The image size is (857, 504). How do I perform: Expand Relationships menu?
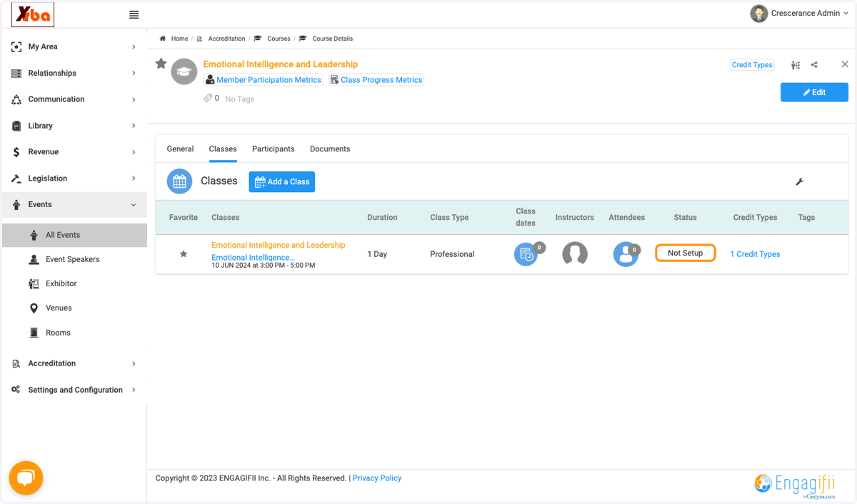74,73
